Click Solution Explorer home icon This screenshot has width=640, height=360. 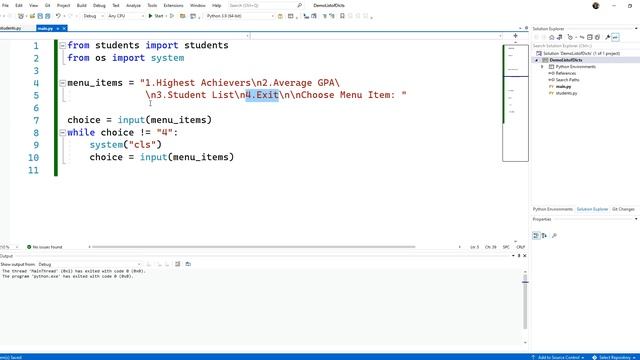pos(551,37)
